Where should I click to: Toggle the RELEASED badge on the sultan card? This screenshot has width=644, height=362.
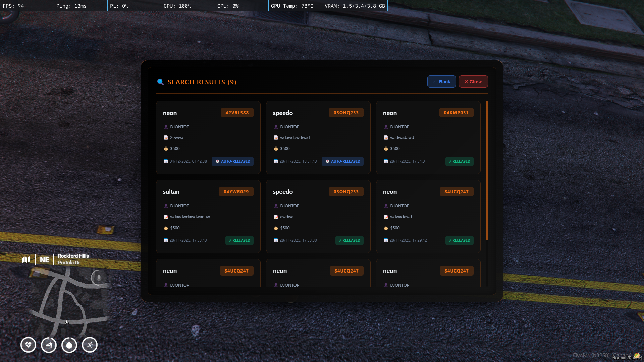[239, 240]
